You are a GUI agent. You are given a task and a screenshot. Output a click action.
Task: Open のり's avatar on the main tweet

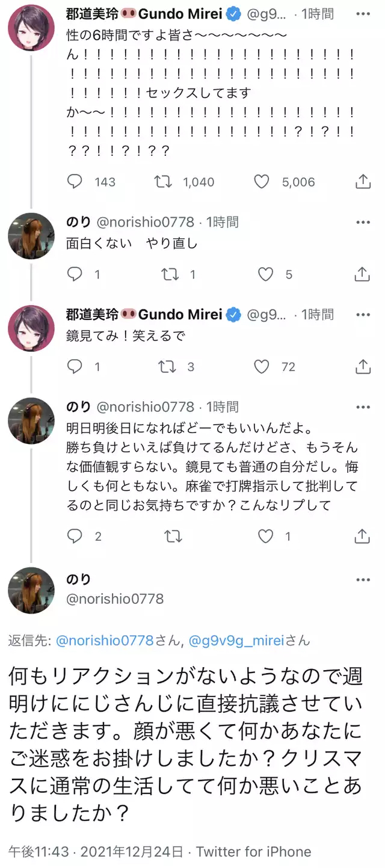[x=31, y=590]
